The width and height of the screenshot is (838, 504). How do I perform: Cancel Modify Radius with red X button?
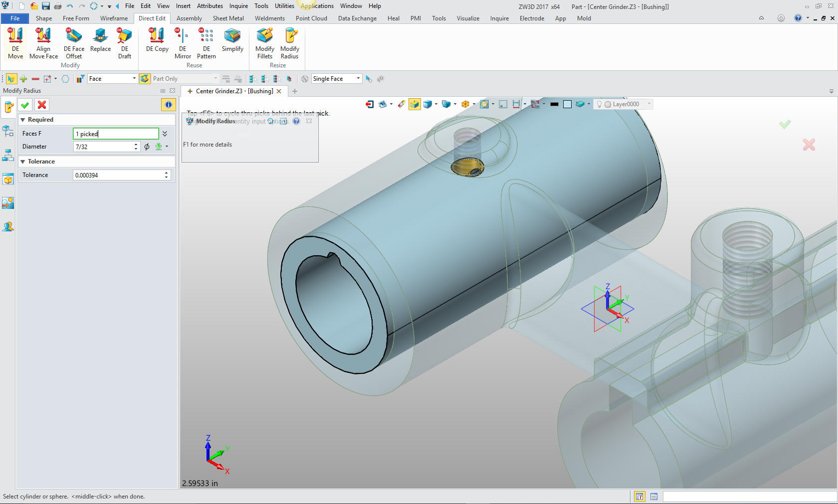pos(42,105)
